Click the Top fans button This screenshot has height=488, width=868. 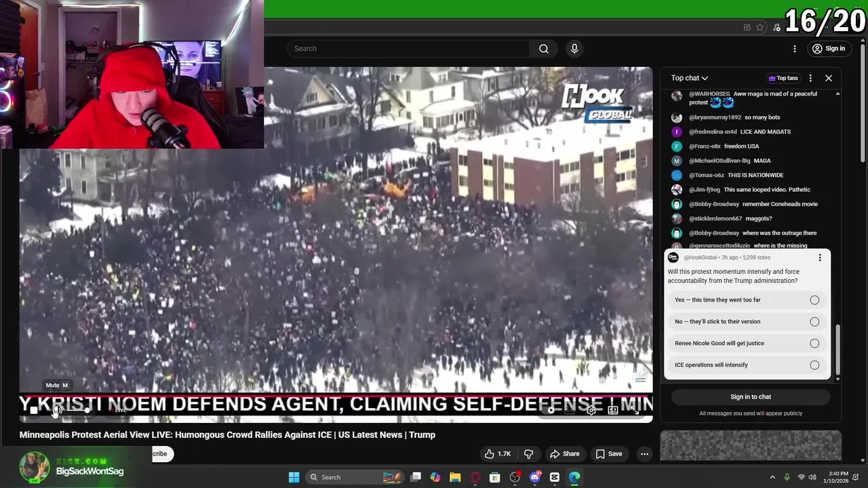point(783,78)
